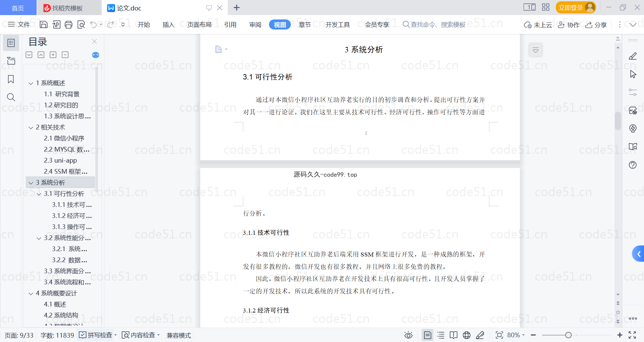Open the search sidebar magnifier icon
Image resolution: width=644 pixels, height=342 pixels.
tap(11, 97)
